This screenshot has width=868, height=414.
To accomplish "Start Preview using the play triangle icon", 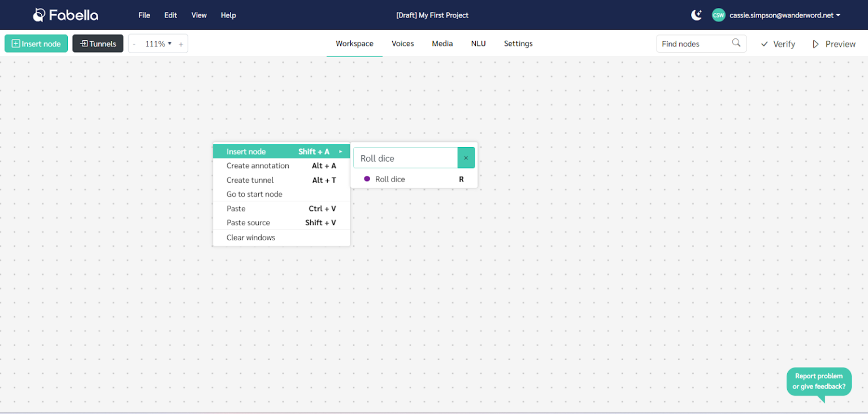I will click(x=815, y=44).
